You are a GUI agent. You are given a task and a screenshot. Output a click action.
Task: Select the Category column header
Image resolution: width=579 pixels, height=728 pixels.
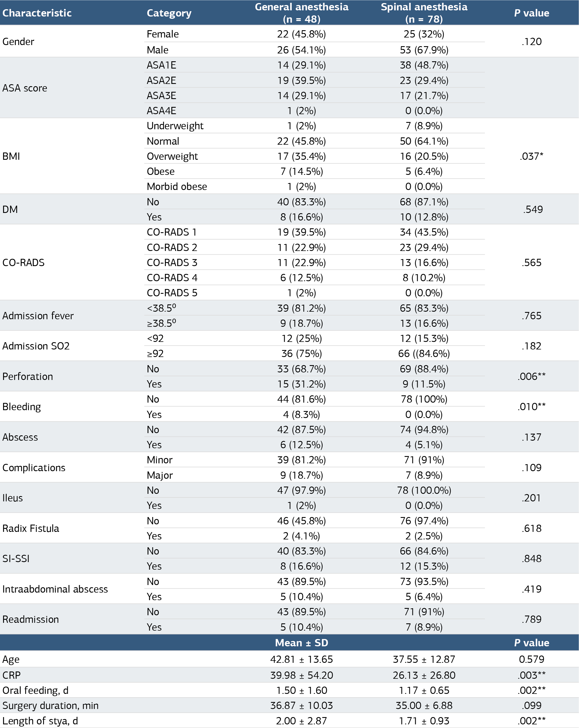[169, 13]
